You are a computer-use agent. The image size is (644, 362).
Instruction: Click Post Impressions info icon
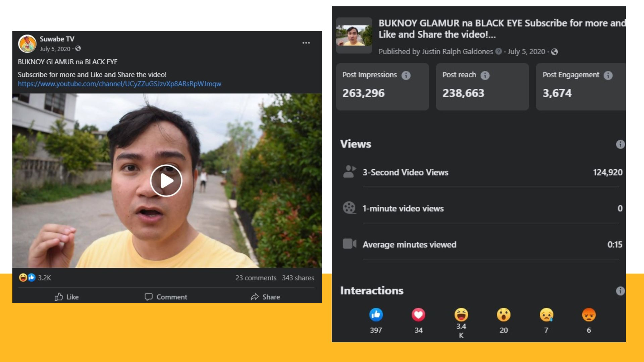(406, 75)
